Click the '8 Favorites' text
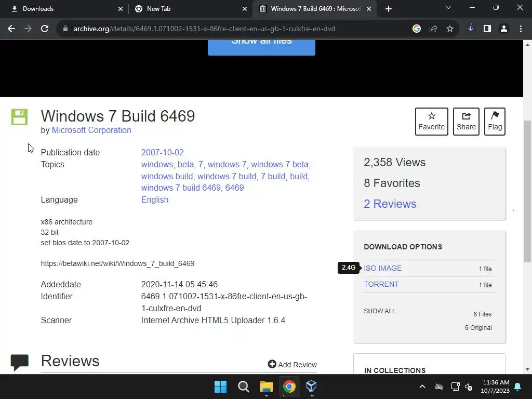The image size is (532, 399). pyautogui.click(x=392, y=183)
